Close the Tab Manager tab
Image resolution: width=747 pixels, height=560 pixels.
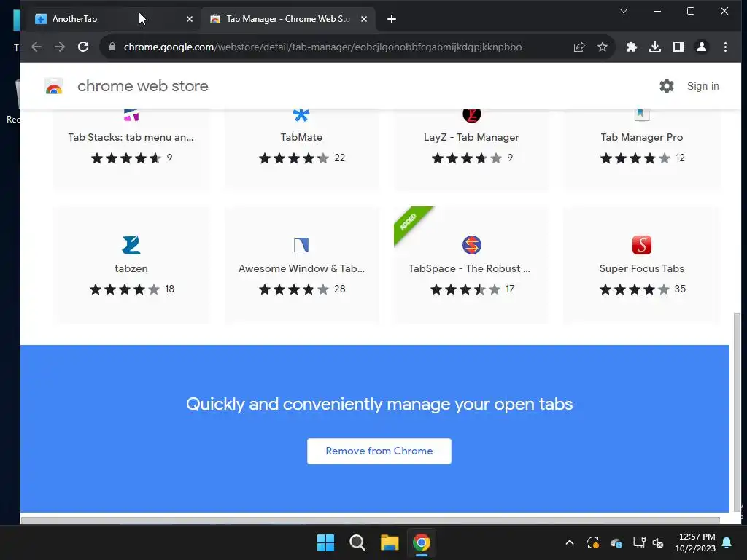point(364,19)
